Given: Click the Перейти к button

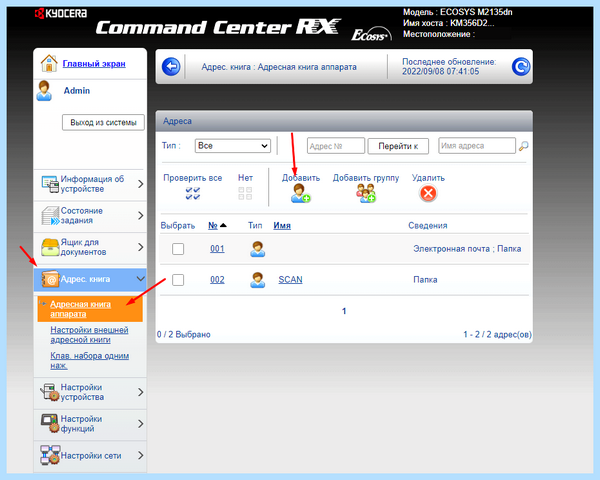Looking at the screenshot, I should point(398,146).
